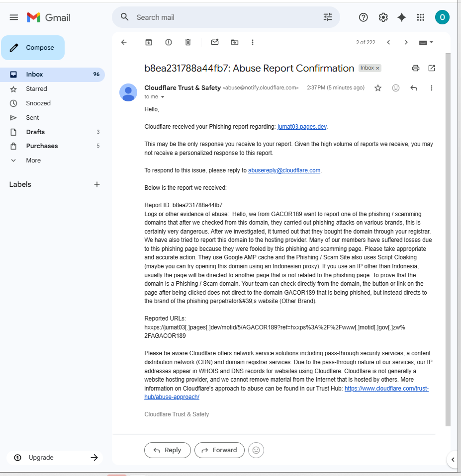Mark the email as unread

pyautogui.click(x=215, y=42)
